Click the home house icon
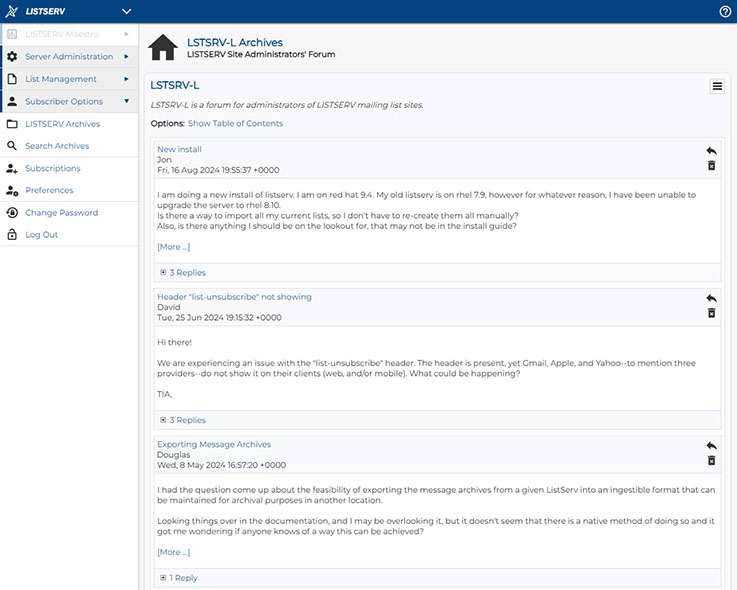Screen dimensions: 737x590 [163, 47]
